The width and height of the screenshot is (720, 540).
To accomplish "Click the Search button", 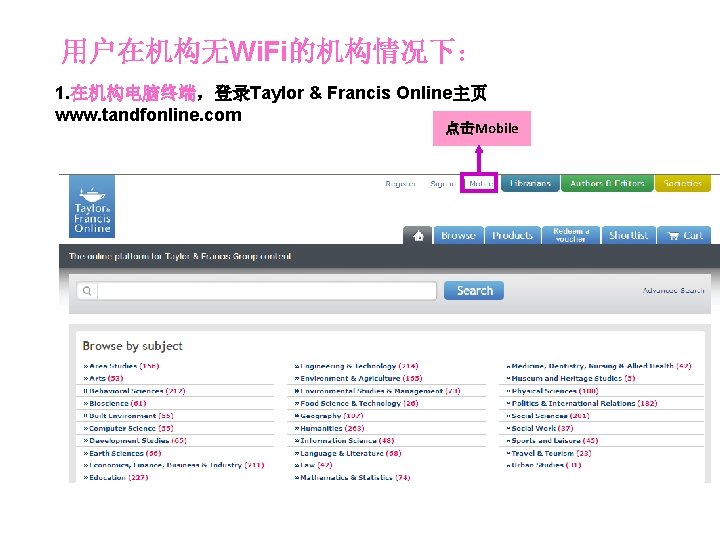I will (474, 291).
